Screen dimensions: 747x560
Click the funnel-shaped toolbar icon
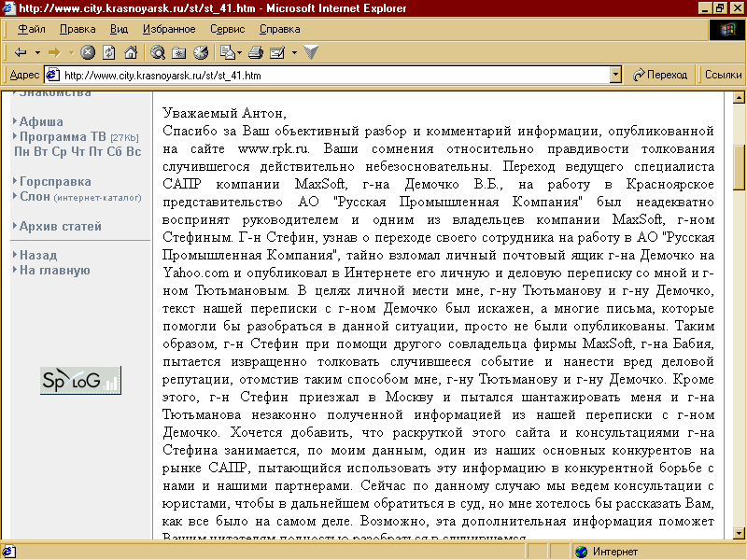tap(311, 52)
